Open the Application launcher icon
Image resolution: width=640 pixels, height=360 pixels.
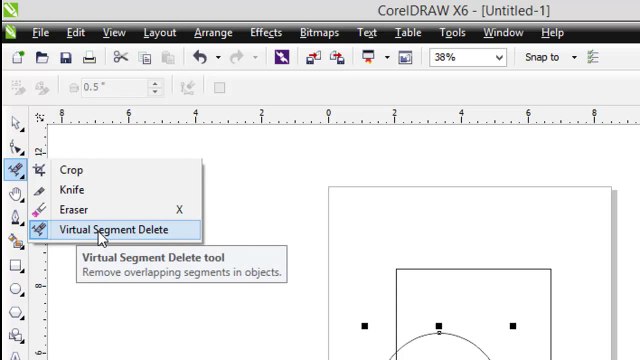tap(368, 57)
